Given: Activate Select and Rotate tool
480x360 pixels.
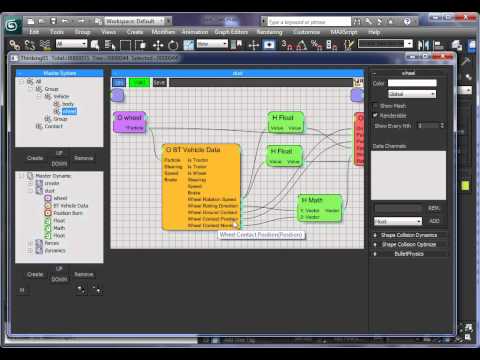Looking at the screenshot, I should click(173, 44).
